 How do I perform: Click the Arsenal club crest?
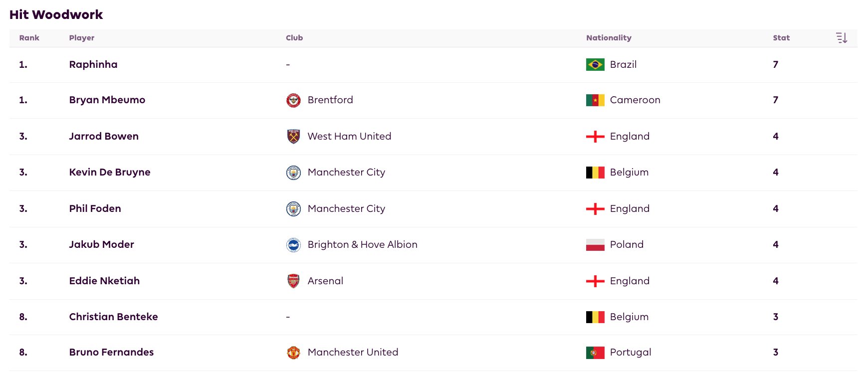[x=293, y=281]
